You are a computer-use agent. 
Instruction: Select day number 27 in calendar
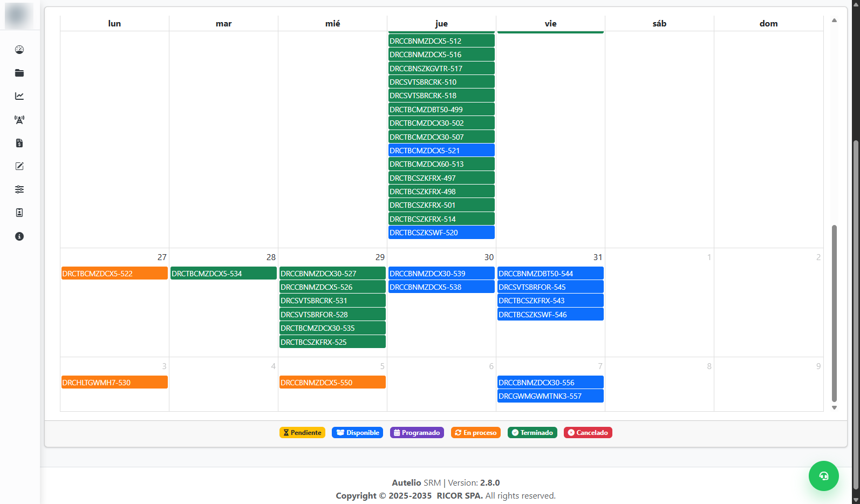(x=162, y=257)
